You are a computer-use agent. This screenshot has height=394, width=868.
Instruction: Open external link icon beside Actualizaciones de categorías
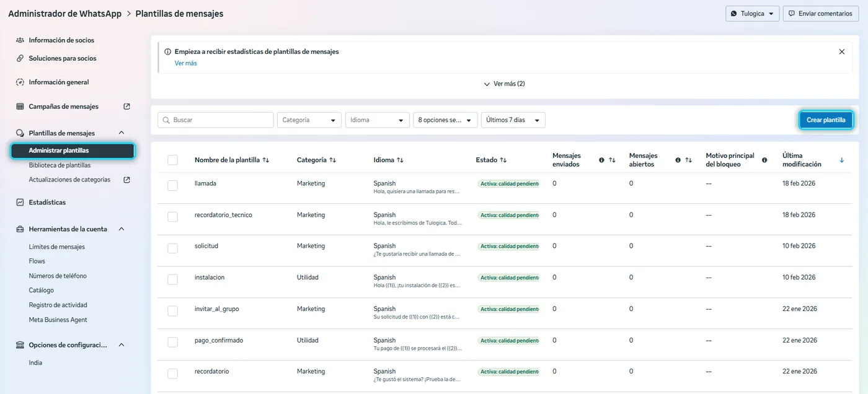(127, 180)
